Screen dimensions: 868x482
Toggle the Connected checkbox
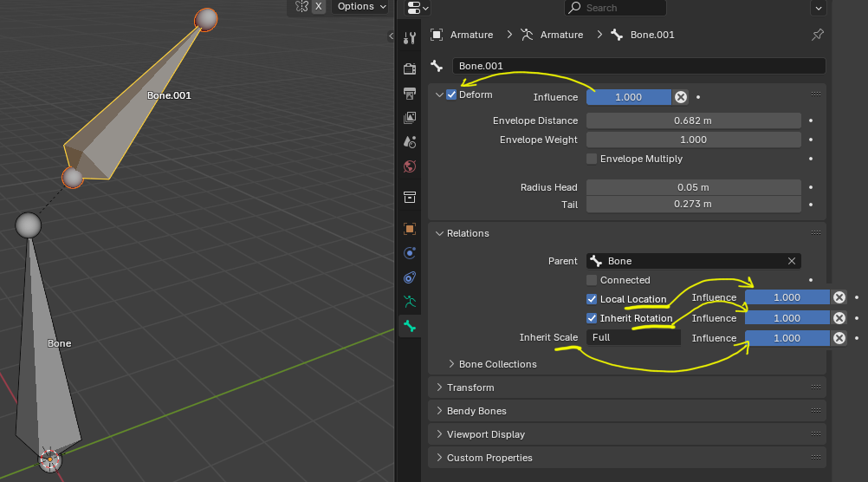(x=592, y=280)
